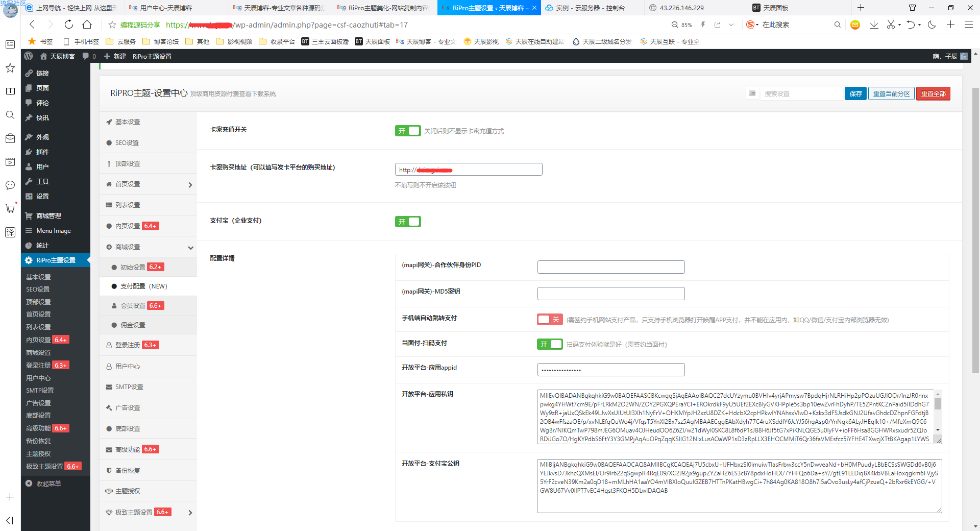The width and height of the screenshot is (980, 531).
Task: Open the search magnifier in left sidebar
Action: [10, 115]
